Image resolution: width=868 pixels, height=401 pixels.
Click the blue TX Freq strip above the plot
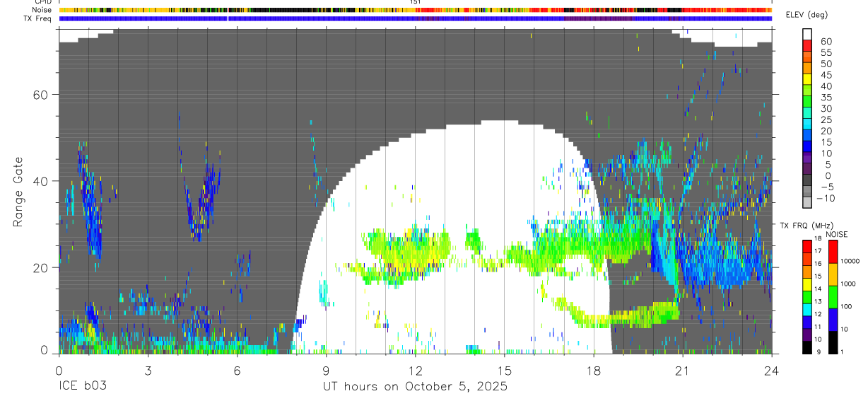coord(415,18)
